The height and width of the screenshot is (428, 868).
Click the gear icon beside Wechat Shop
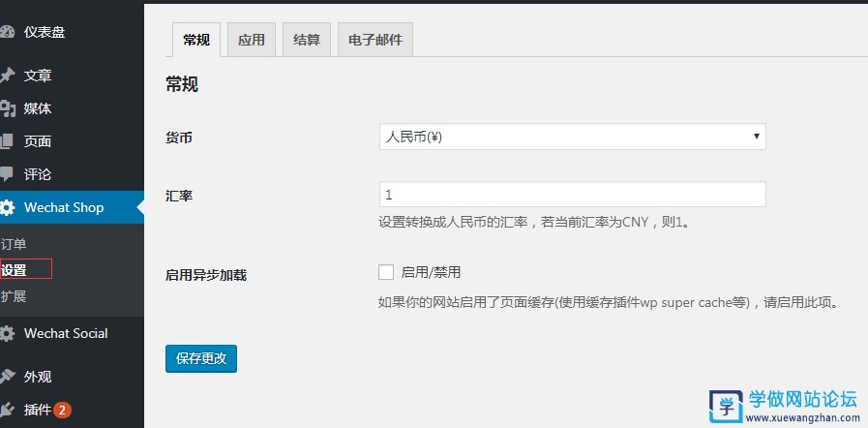[7, 207]
